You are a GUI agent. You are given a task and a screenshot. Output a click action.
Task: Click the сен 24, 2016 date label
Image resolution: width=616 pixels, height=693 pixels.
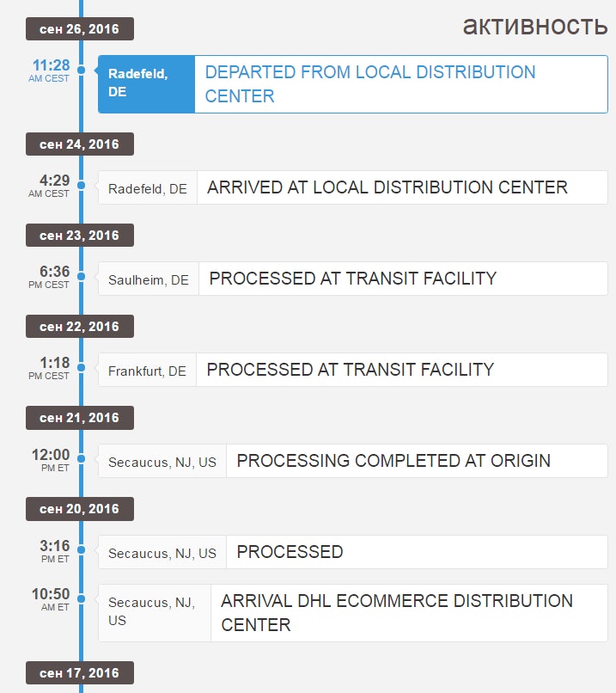click(79, 144)
